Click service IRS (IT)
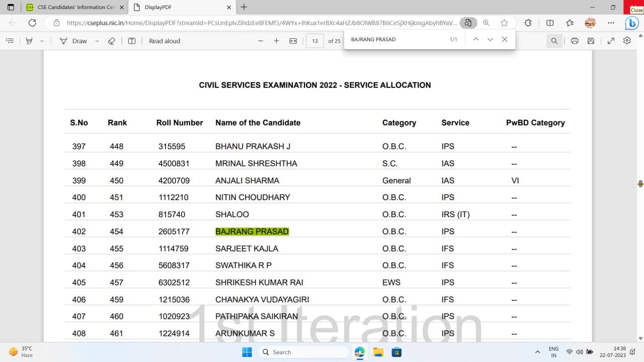This screenshot has height=362, width=644. (455, 214)
